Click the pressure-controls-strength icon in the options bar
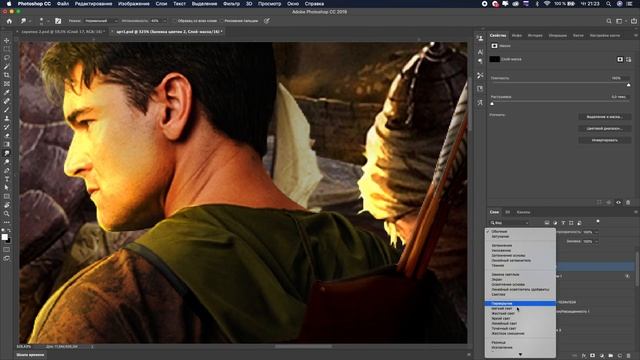640x360 pixels. [267, 21]
